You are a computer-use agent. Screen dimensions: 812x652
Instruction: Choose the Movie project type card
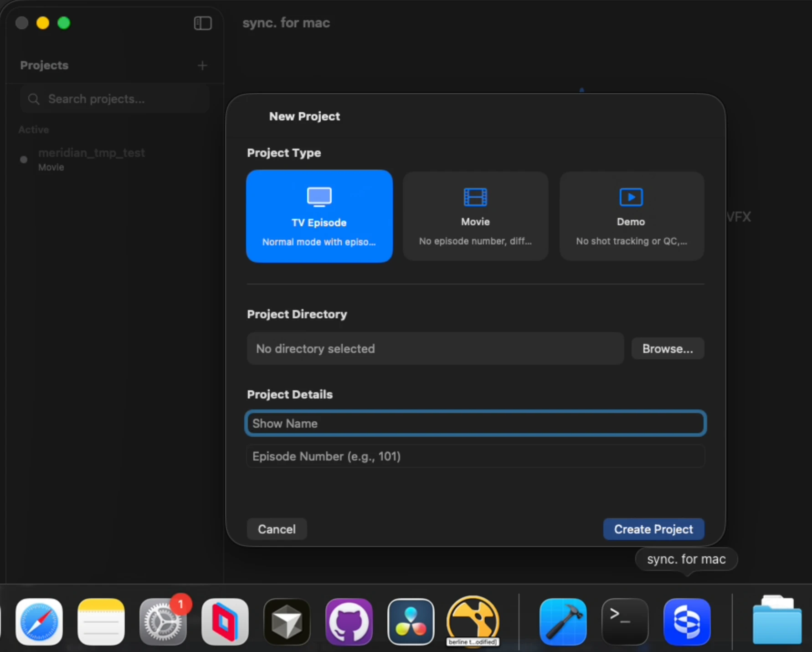click(475, 216)
